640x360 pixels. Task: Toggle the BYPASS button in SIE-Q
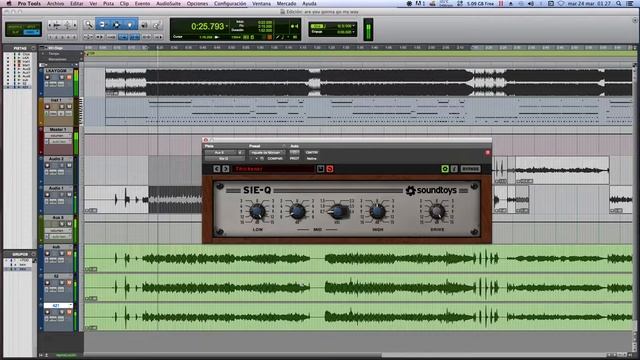point(471,169)
